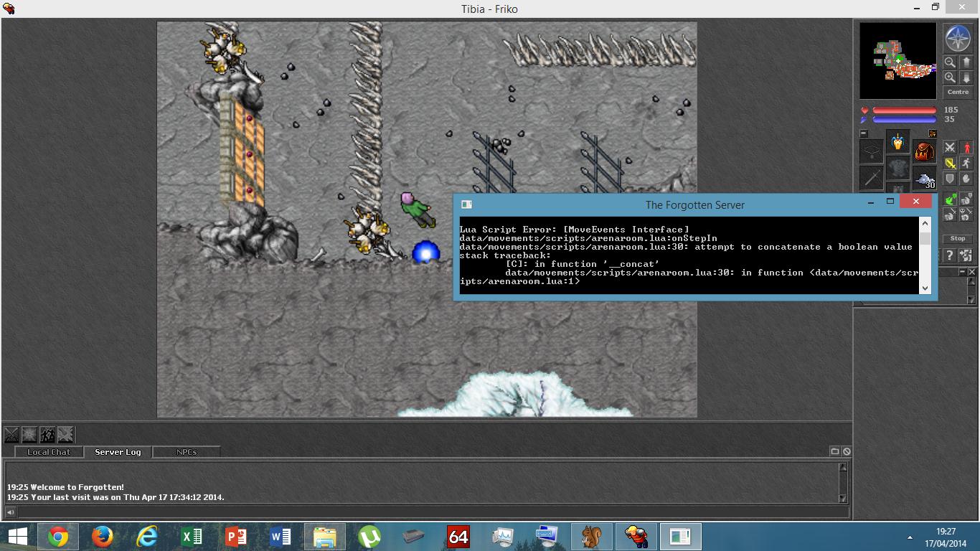This screenshot has height=551, width=980.
Task: Select white hand PvP mode
Action: 966,199
